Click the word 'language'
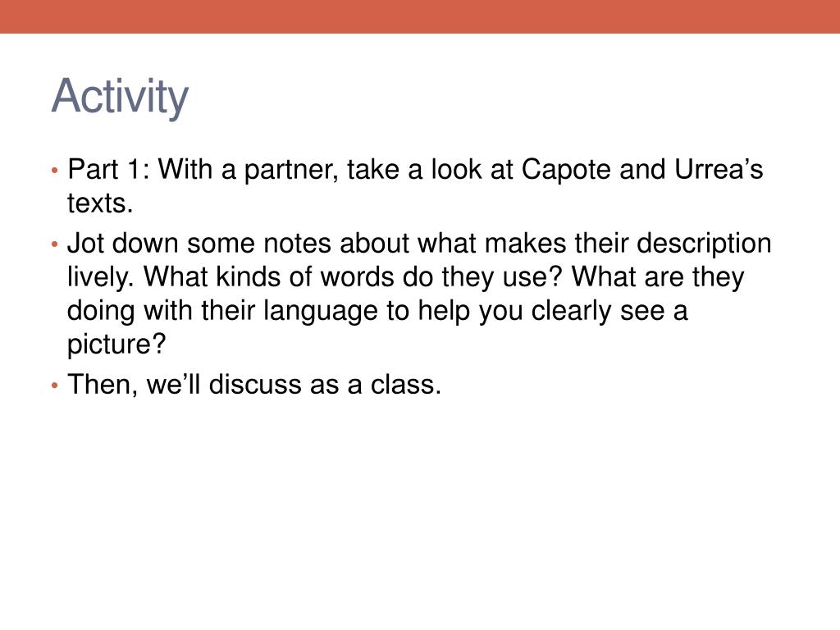This screenshot has height=630, width=840. 321,313
